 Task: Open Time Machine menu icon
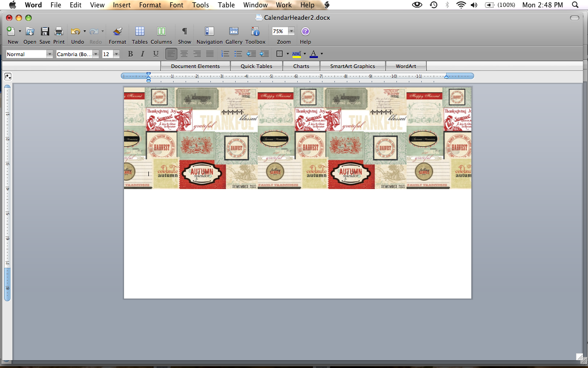click(x=434, y=5)
